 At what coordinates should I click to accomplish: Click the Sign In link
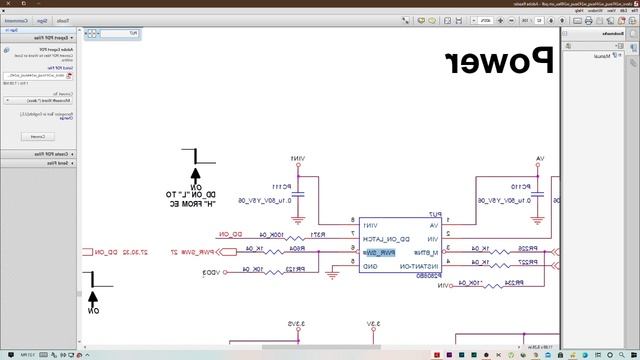(x=12, y=30)
